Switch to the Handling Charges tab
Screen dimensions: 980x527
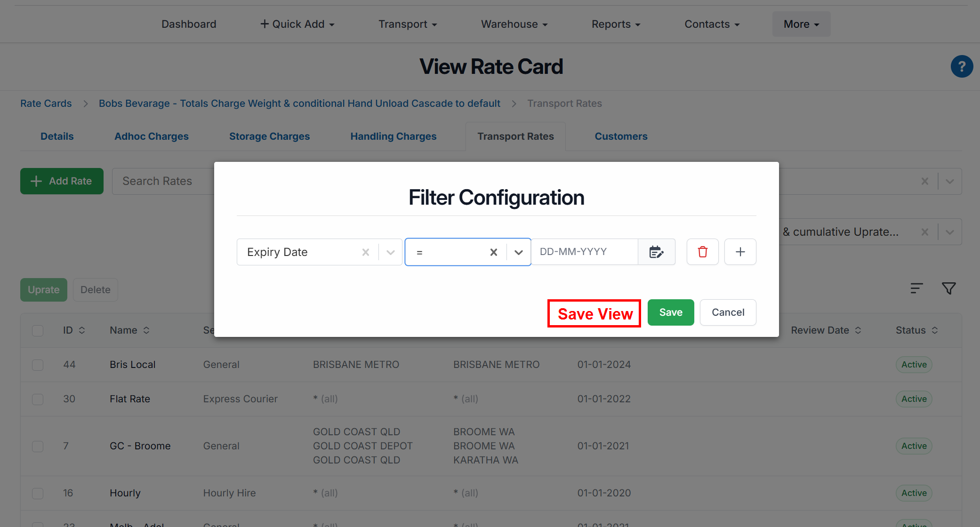coord(393,136)
